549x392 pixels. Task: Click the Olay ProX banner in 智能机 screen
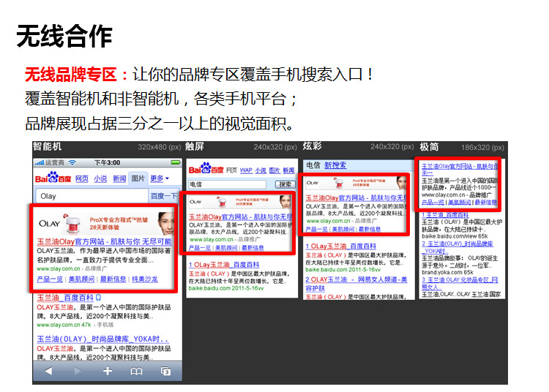[105, 224]
